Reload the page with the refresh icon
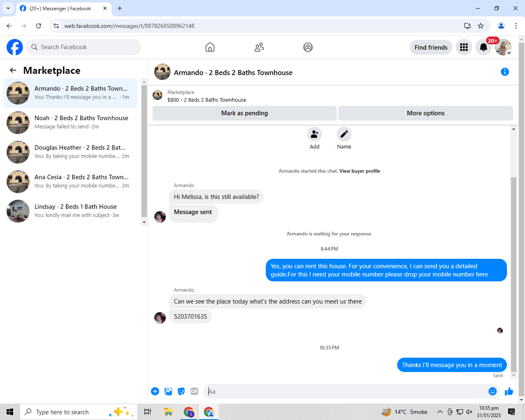This screenshot has width=525, height=420. click(39, 26)
